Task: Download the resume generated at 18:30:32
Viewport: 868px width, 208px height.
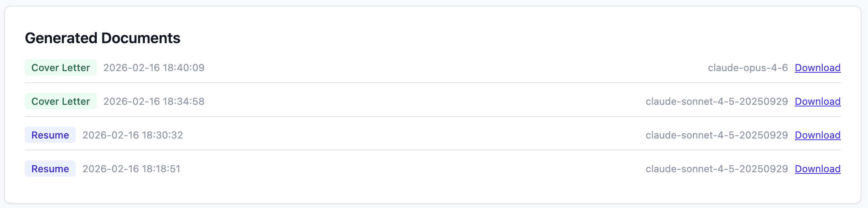Action: pos(817,135)
